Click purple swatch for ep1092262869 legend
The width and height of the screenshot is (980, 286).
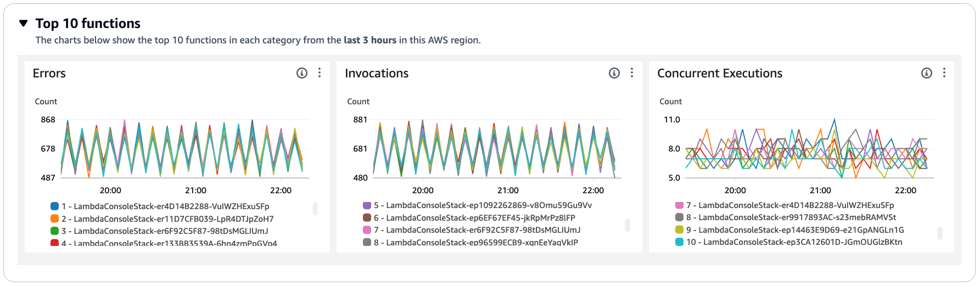[367, 205]
